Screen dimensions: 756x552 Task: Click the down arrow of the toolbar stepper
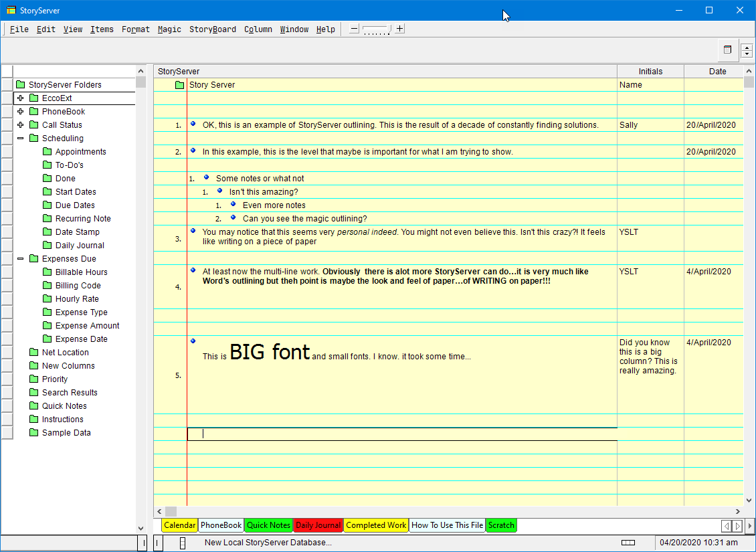point(747,54)
